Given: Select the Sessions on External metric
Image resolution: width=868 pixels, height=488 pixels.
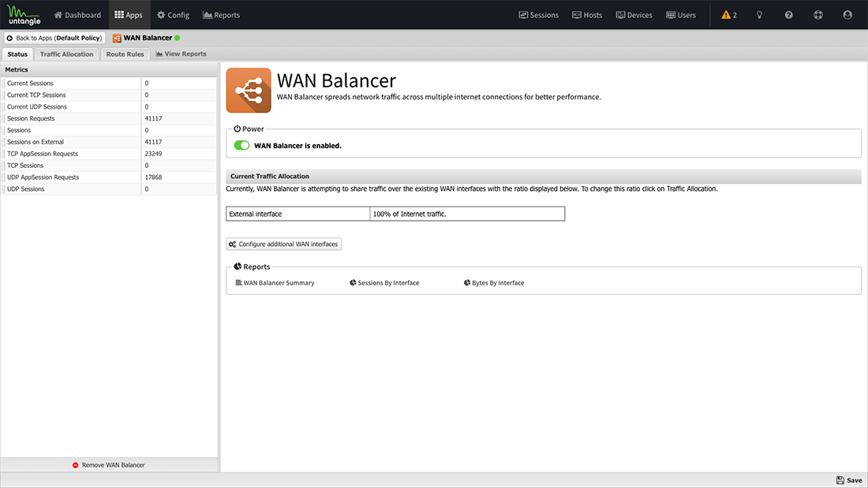Looking at the screenshot, I should coord(109,142).
